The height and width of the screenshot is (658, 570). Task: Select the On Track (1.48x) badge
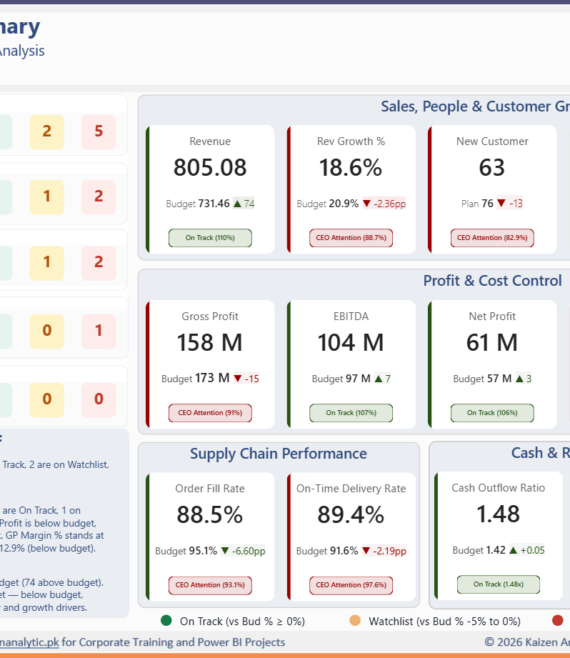tap(498, 584)
